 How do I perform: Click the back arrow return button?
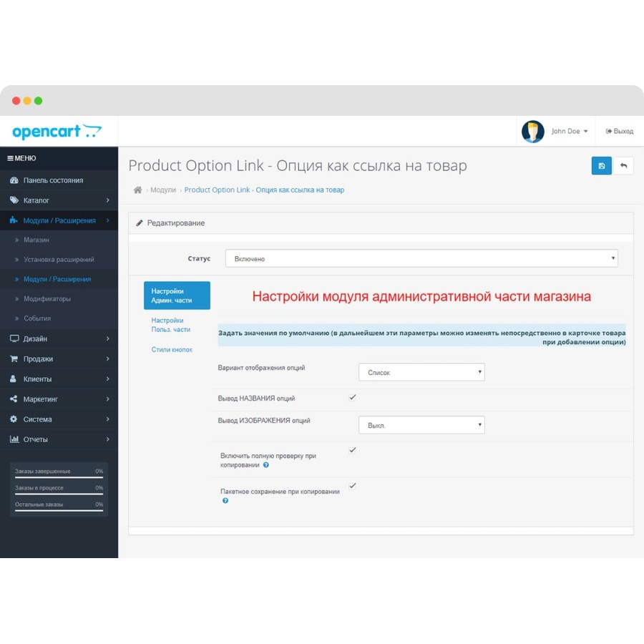[x=623, y=165]
